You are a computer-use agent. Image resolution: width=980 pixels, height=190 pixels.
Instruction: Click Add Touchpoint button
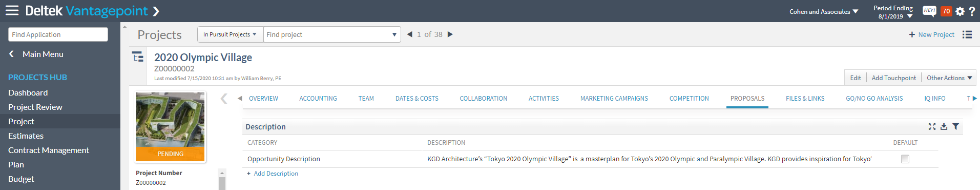tap(894, 78)
